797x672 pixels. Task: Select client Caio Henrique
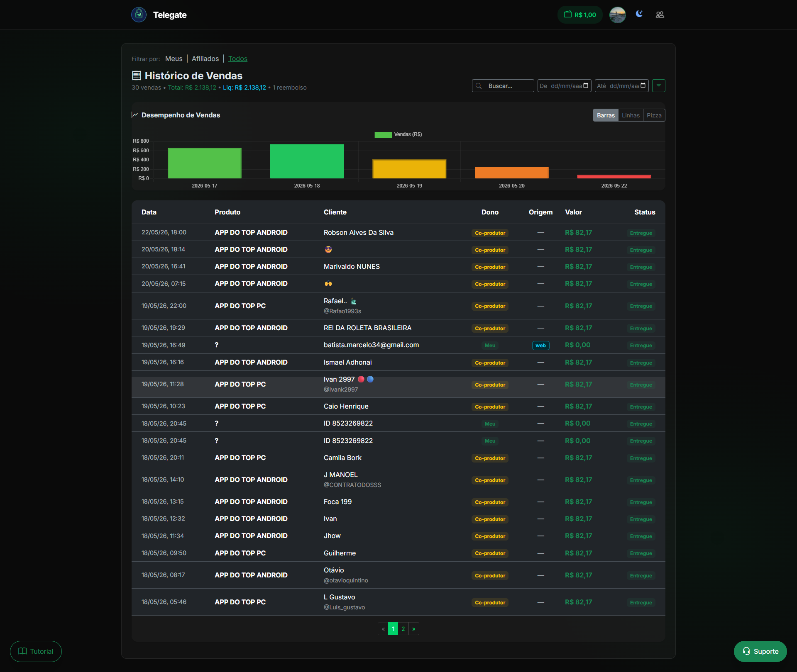click(346, 406)
